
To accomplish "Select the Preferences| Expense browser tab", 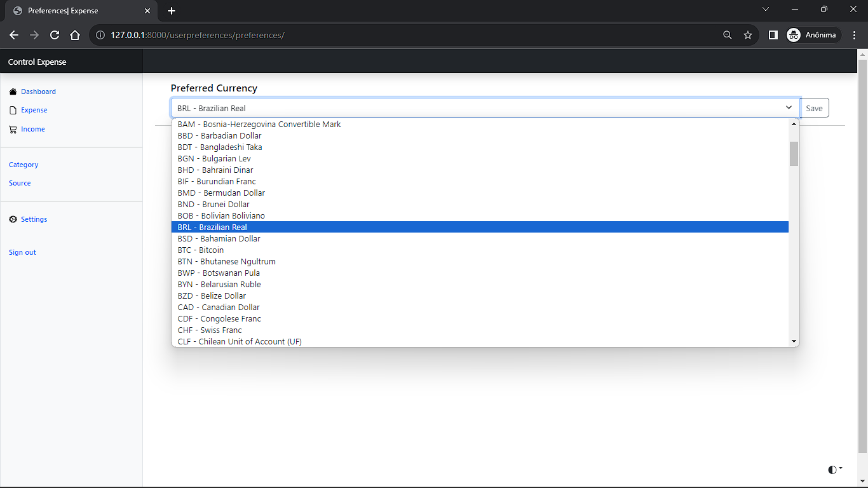I will (81, 11).
